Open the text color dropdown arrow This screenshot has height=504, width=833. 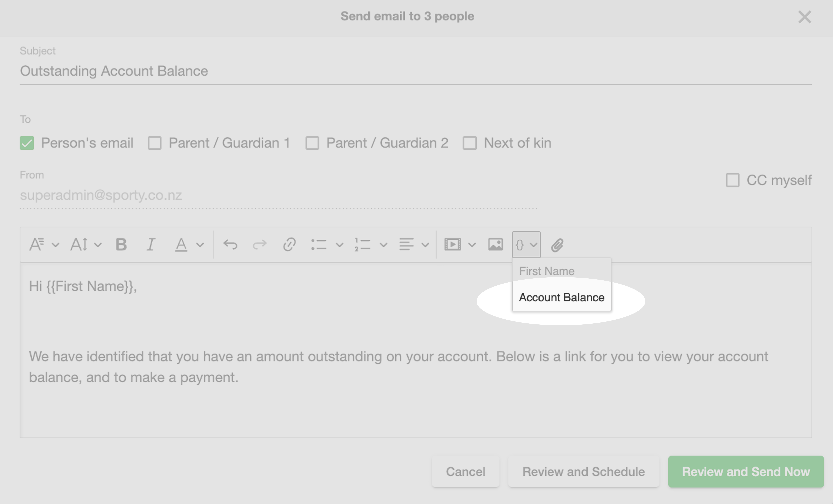pyautogui.click(x=200, y=245)
